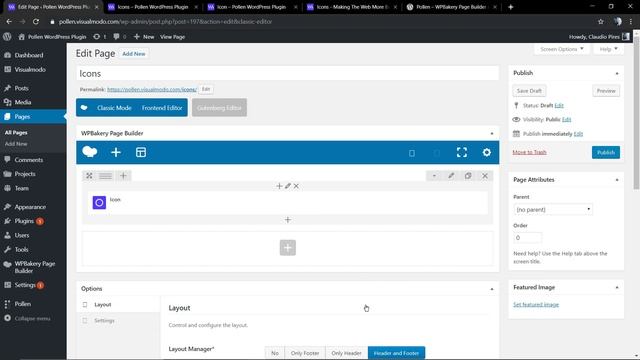640x360 pixels.
Task: Open the templates grid icon
Action: 141,152
